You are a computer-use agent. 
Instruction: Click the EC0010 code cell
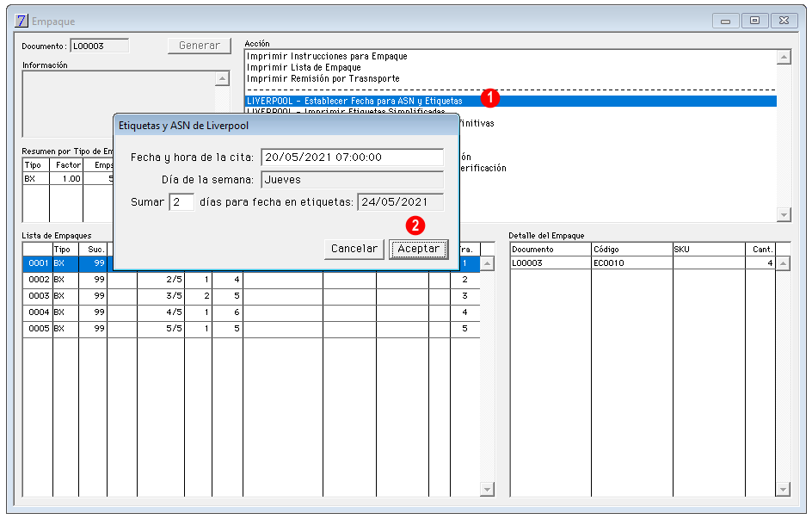pyautogui.click(x=632, y=263)
